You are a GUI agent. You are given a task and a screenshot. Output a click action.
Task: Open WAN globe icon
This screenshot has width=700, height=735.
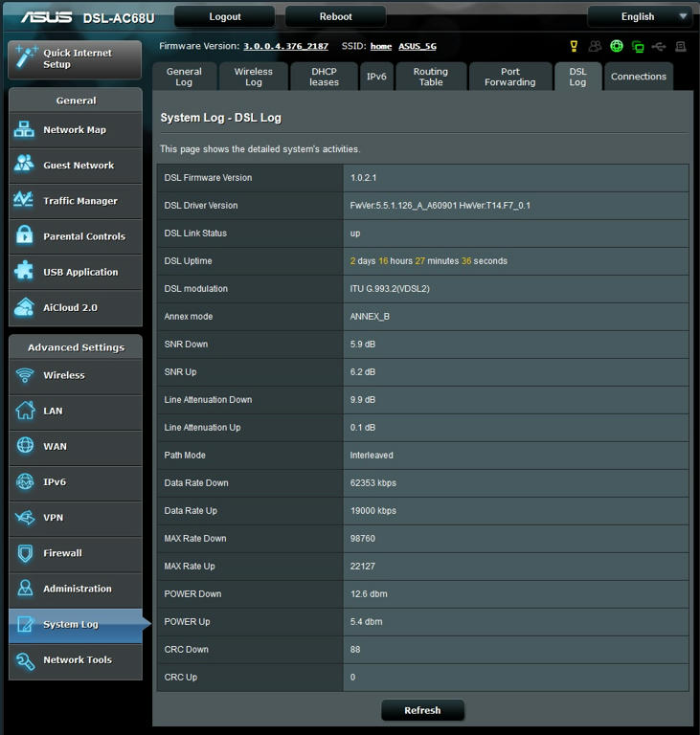pyautogui.click(x=25, y=445)
